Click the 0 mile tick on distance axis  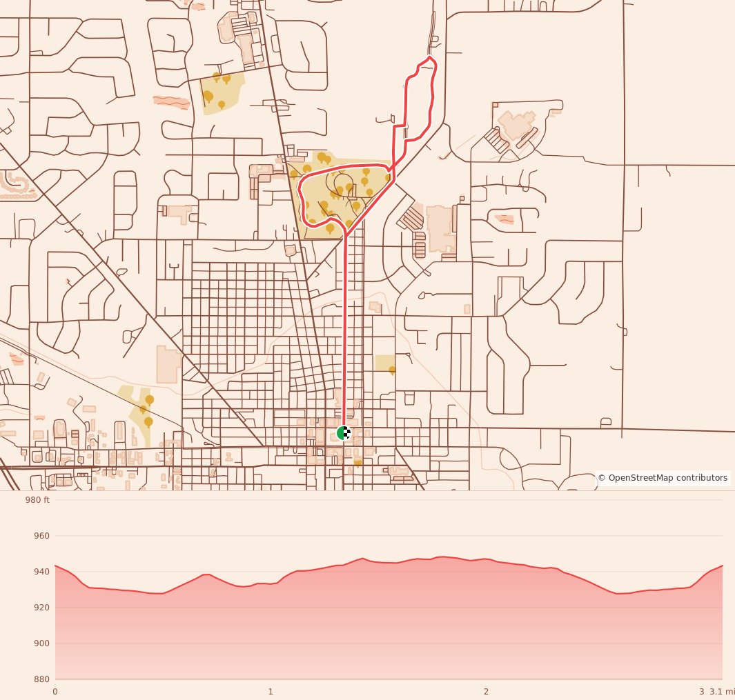pos(55,691)
